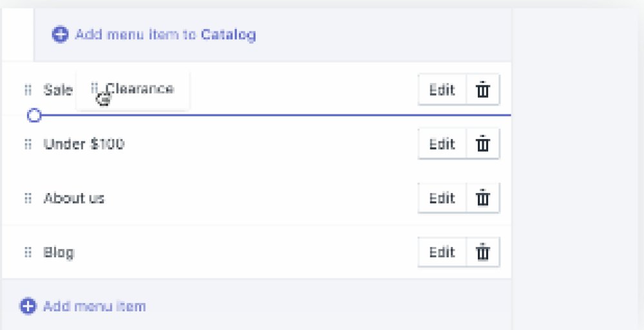Click the drag handle next to About us
This screenshot has width=644, height=330.
point(28,198)
